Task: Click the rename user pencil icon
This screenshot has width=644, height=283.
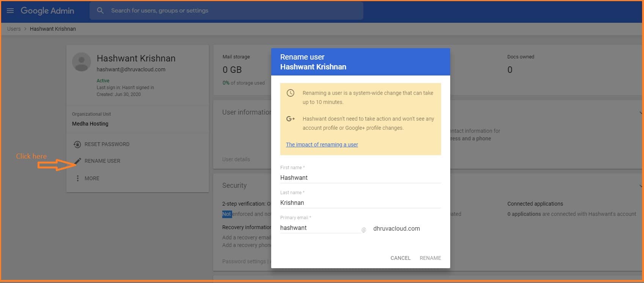Action: [78, 161]
